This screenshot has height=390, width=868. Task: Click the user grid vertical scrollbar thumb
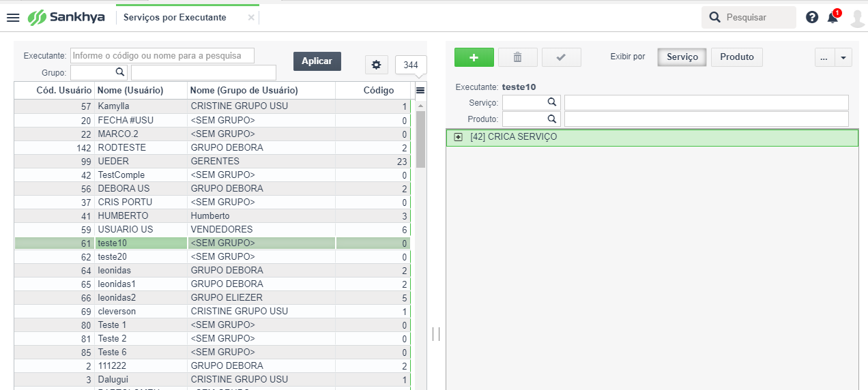420,140
